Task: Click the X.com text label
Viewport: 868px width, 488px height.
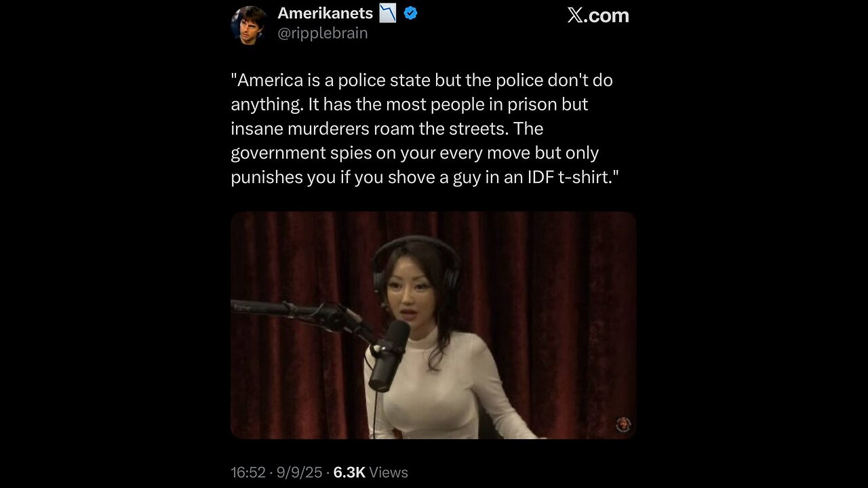Action: coord(598,16)
